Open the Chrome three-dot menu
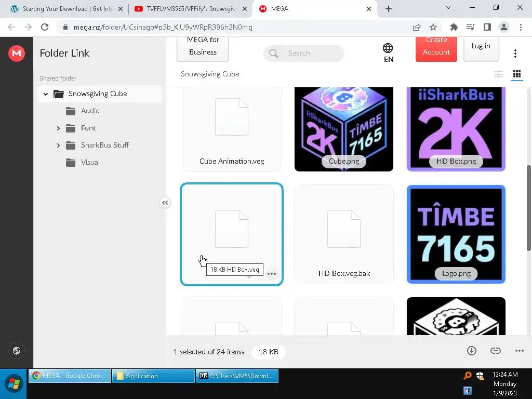The image size is (532, 399). pyautogui.click(x=521, y=27)
